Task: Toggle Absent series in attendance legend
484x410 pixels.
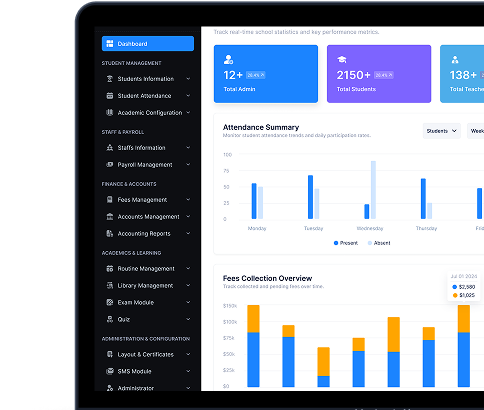Action: coord(379,243)
